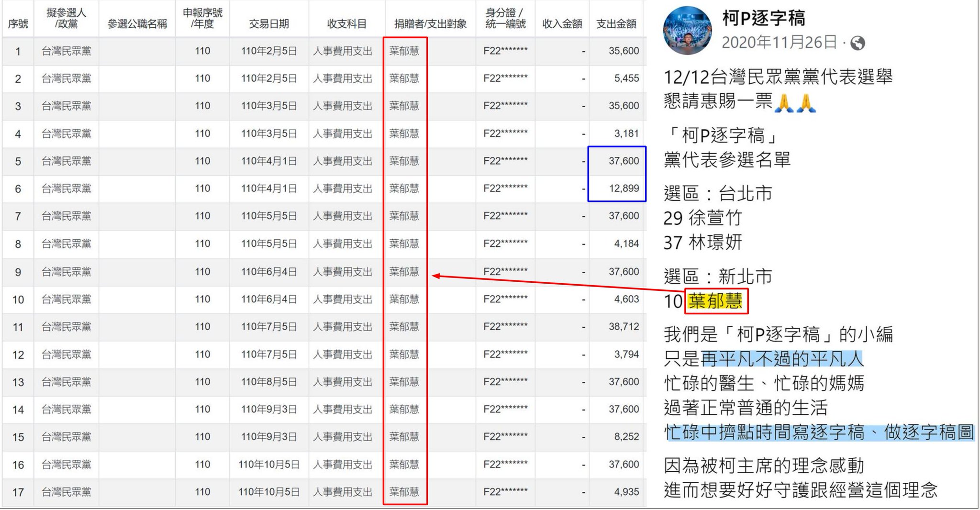Click highlighted name 葉郁慧 in the post

(715, 301)
